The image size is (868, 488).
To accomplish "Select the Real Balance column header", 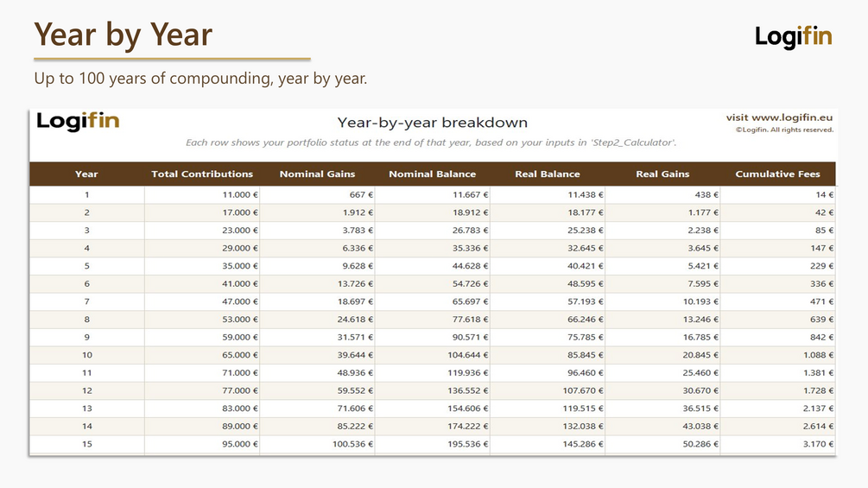I will [x=548, y=174].
